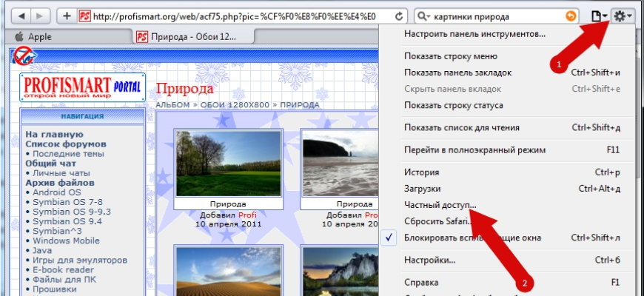Open the 'Игры для эмуляторов' link
The height and width of the screenshot is (296, 644).
[80, 260]
